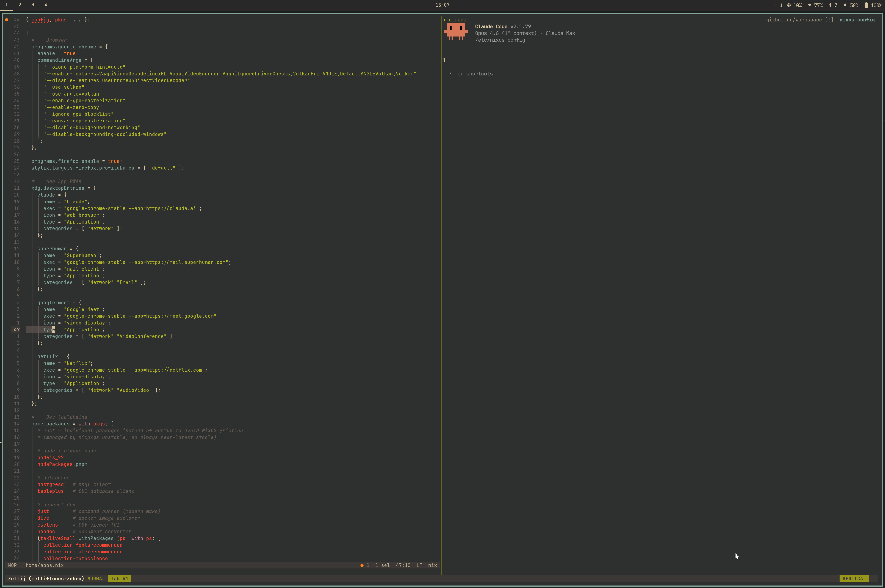Screen dimensions: 885x588
Task: Switch to workspace 4 in the top bar
Action: click(46, 5)
